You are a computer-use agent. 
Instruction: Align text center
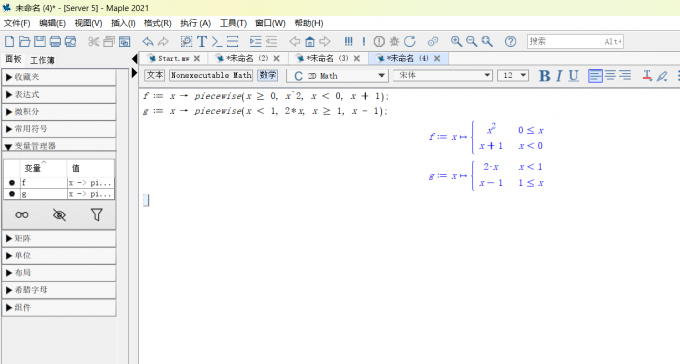coord(610,75)
